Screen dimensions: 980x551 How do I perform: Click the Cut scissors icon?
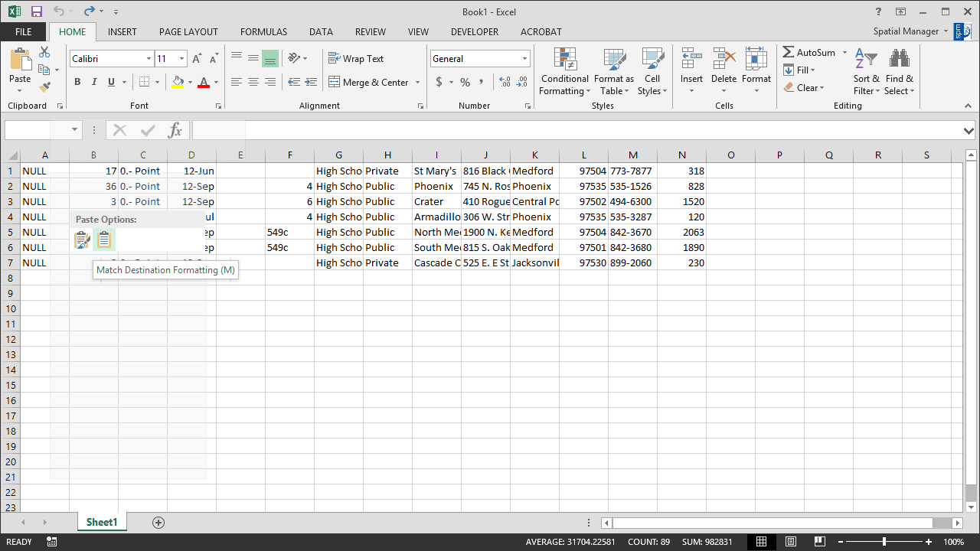[x=44, y=52]
